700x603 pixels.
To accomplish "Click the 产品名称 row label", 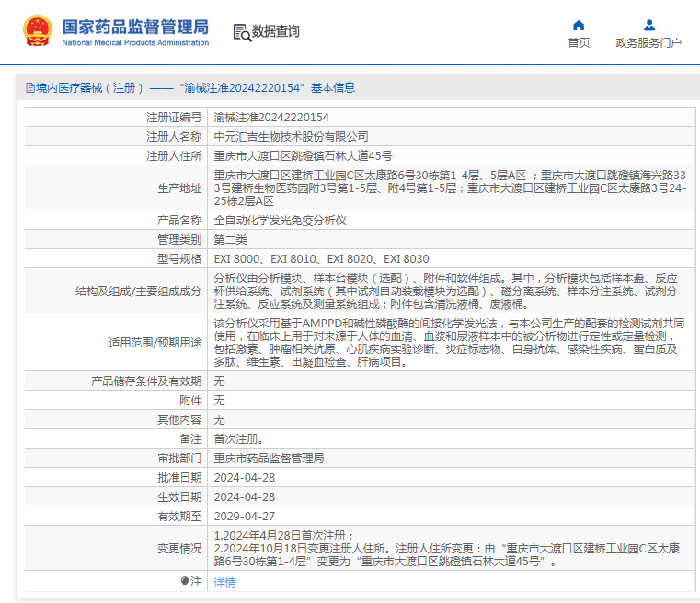I will coord(179,221).
